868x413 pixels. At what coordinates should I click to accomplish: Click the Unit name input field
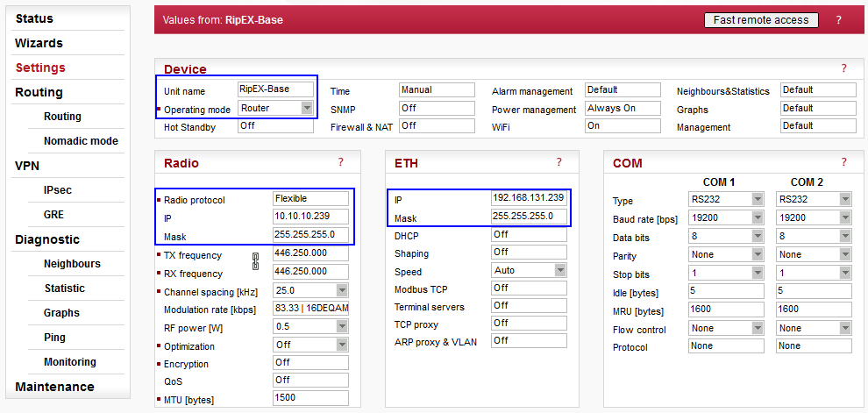tap(275, 89)
